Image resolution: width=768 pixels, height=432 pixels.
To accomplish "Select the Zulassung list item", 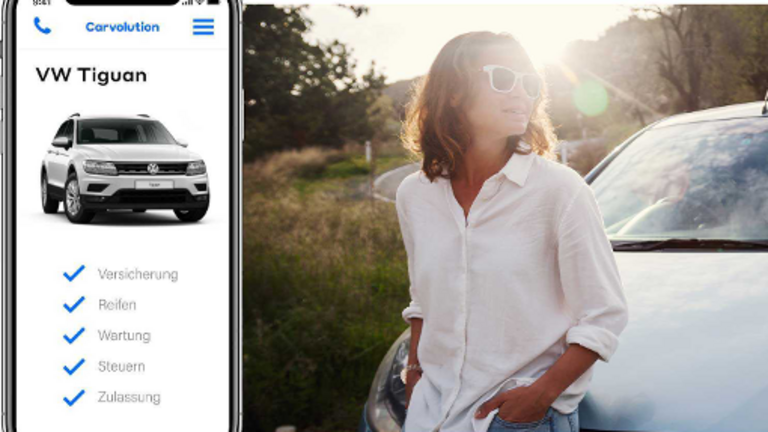I will 129,397.
